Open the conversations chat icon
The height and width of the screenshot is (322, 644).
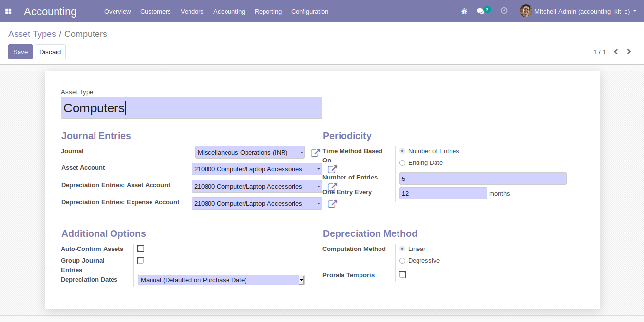480,11
